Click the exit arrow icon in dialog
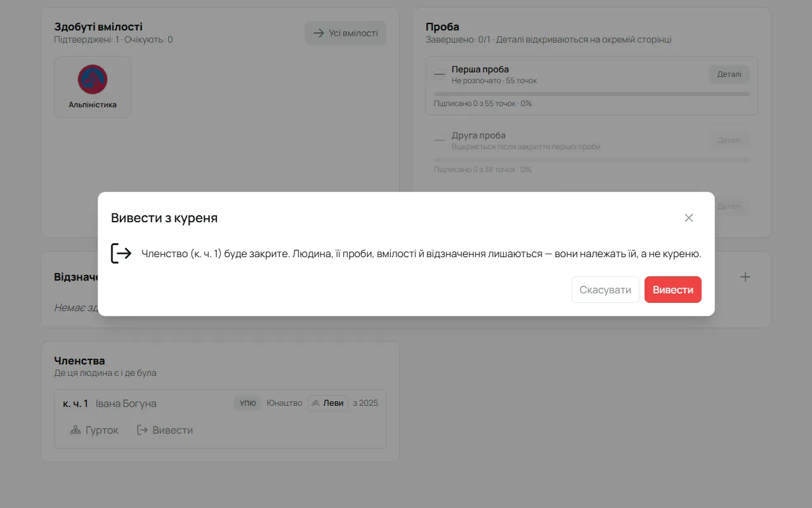 pos(121,253)
